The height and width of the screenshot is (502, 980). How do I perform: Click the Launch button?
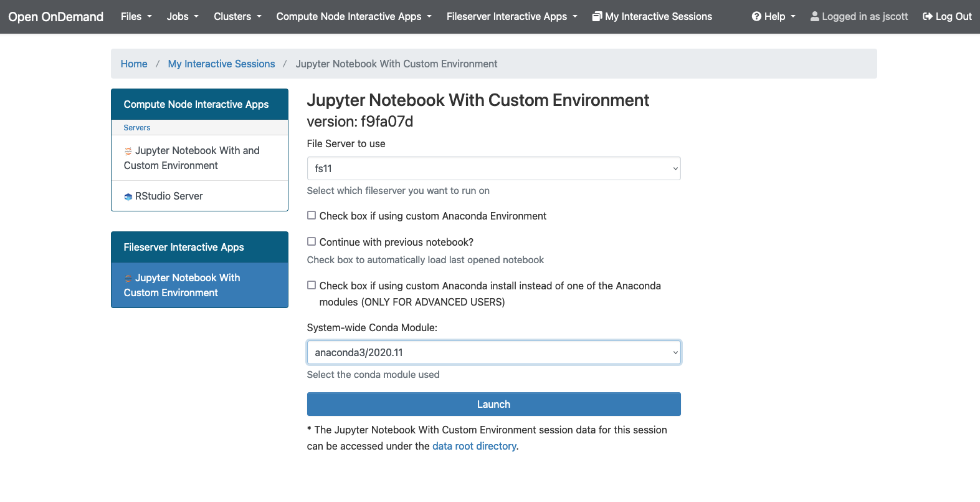click(493, 404)
